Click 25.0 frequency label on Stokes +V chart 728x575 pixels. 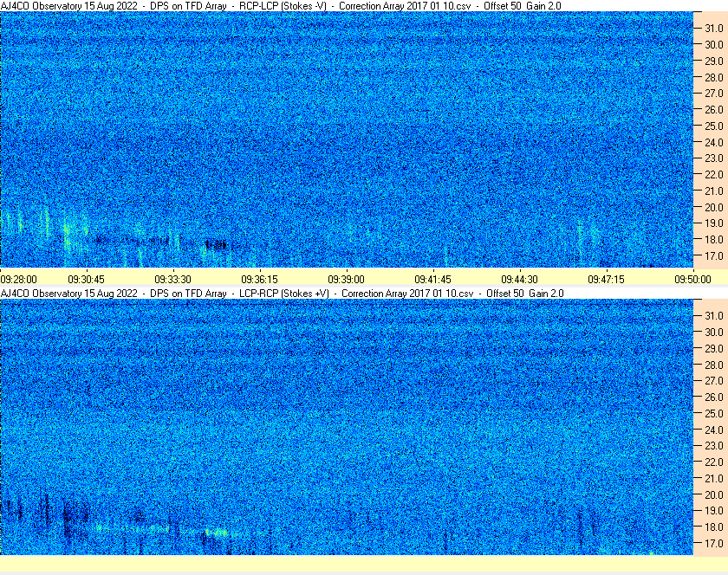(x=714, y=414)
